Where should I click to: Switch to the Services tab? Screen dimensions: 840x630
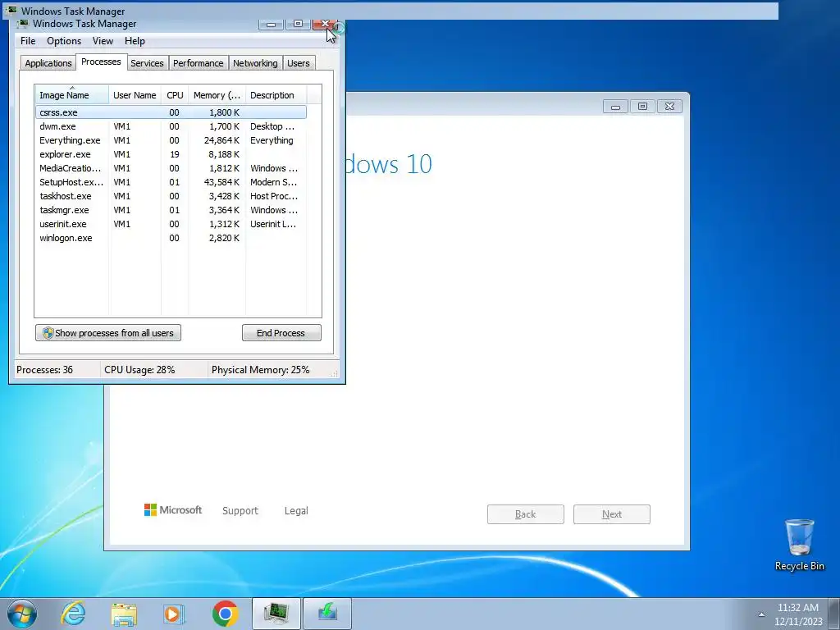pos(148,63)
